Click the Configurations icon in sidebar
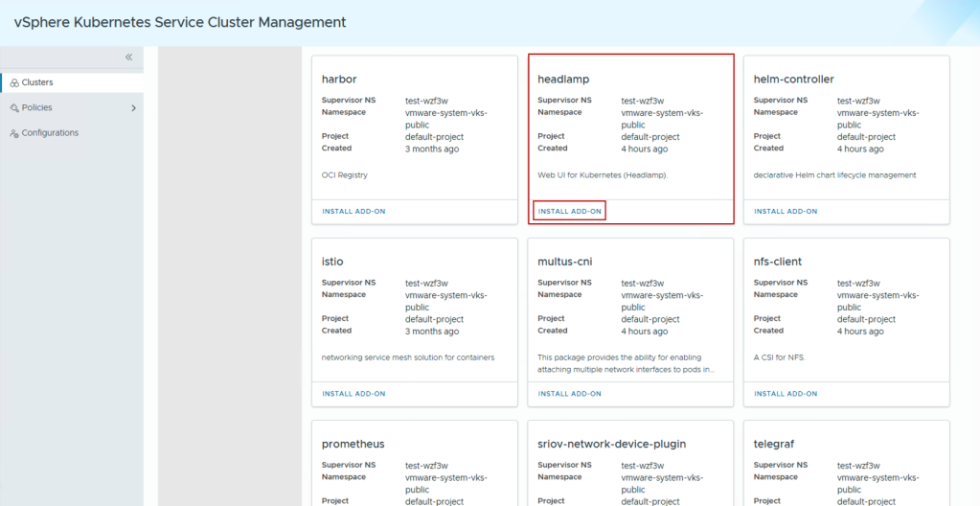980x506 pixels. click(14, 133)
